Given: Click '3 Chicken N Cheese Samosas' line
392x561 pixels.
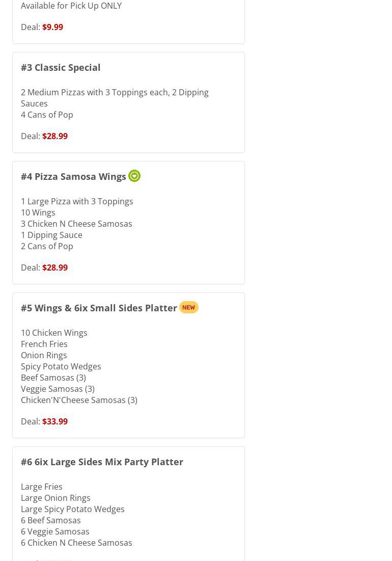Looking at the screenshot, I should [76, 224].
